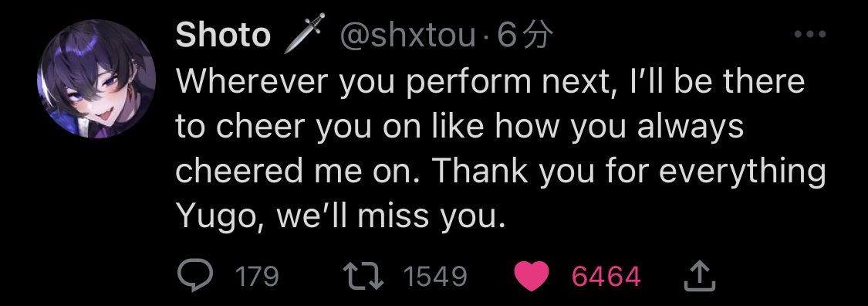Viewport: 868px width, 306px height.
Task: Open the 6分 timestamp link
Action: pos(525,36)
